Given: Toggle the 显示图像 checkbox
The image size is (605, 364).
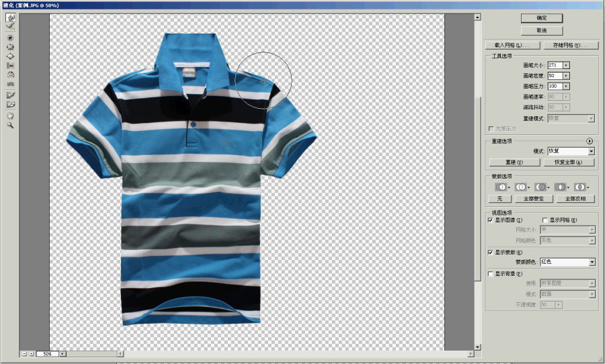Looking at the screenshot, I should point(490,220).
